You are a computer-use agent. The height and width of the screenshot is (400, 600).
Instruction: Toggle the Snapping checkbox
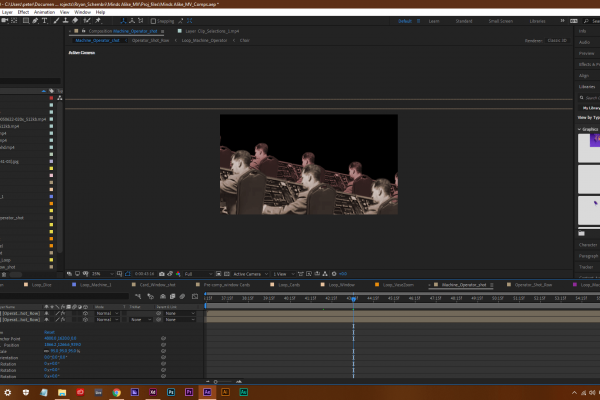(153, 21)
